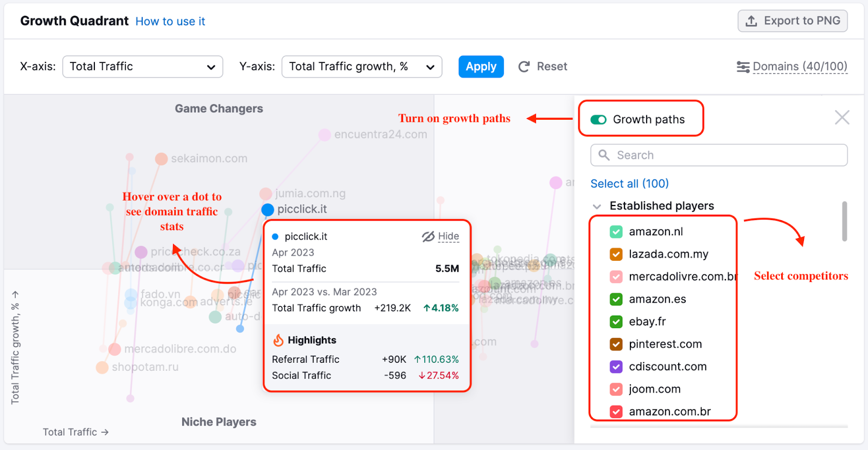The height and width of the screenshot is (450, 868).
Task: Uncheck the amazon.es checkbox
Action: tap(616, 299)
